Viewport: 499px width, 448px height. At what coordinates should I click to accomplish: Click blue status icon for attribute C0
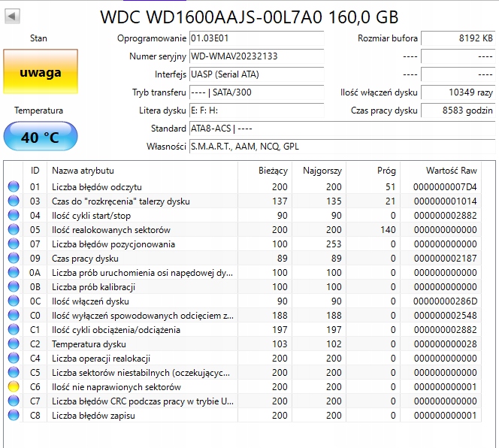coord(14,316)
